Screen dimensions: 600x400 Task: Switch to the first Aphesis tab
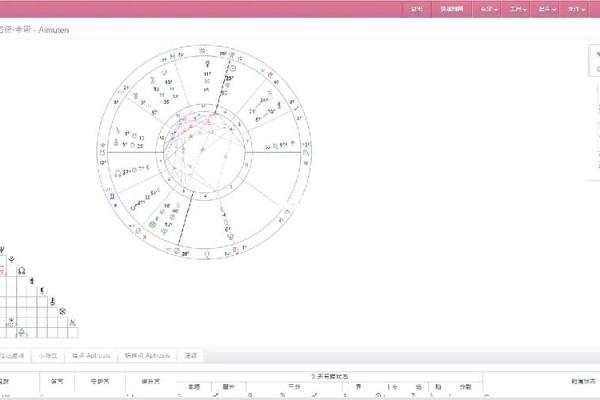[x=92, y=355]
